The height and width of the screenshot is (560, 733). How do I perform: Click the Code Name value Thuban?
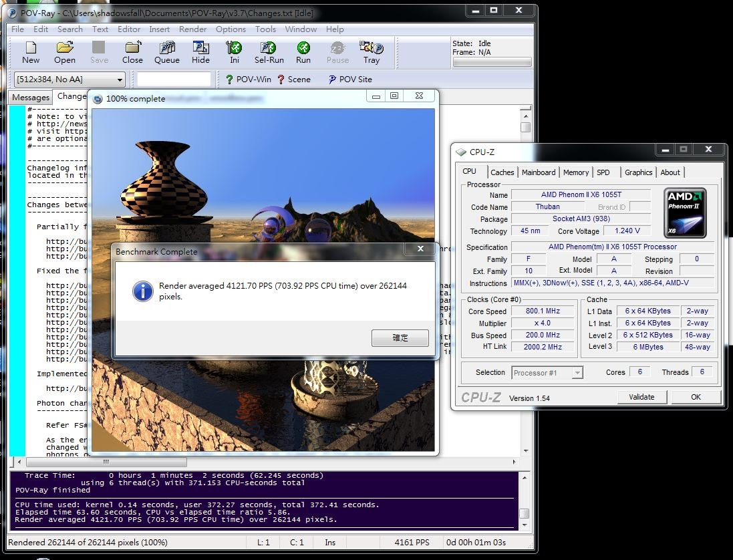[x=547, y=206]
